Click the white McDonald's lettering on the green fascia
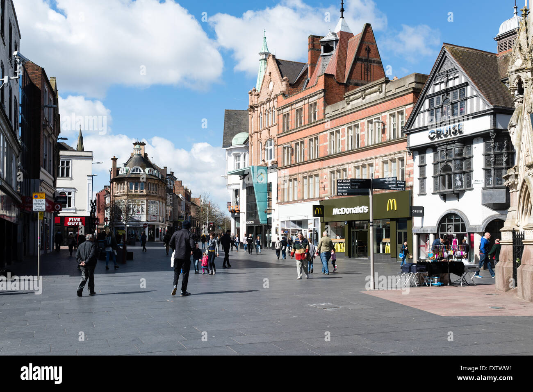Screen dimensions: 533x392 point(350,211)
